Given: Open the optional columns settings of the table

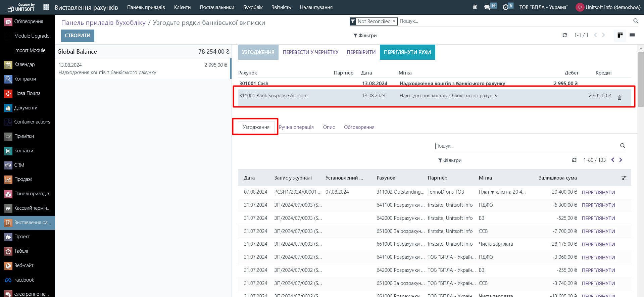Looking at the screenshot, I should tap(624, 178).
